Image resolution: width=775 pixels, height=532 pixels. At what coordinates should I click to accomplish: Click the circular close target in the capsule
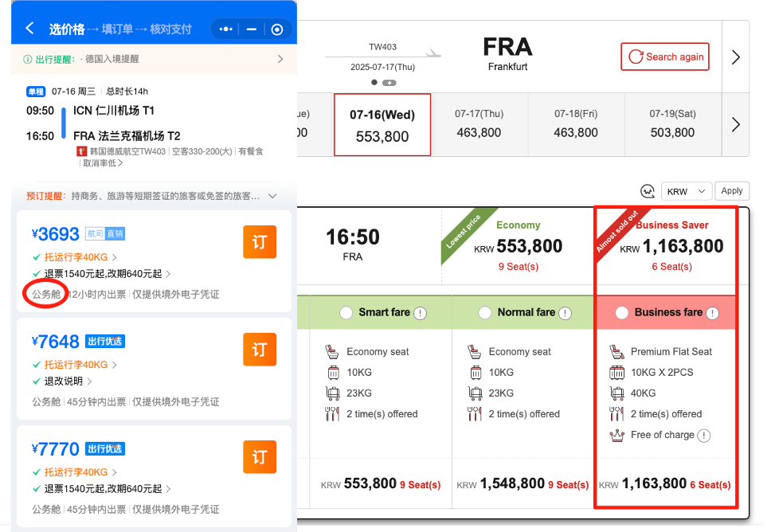click(x=276, y=29)
